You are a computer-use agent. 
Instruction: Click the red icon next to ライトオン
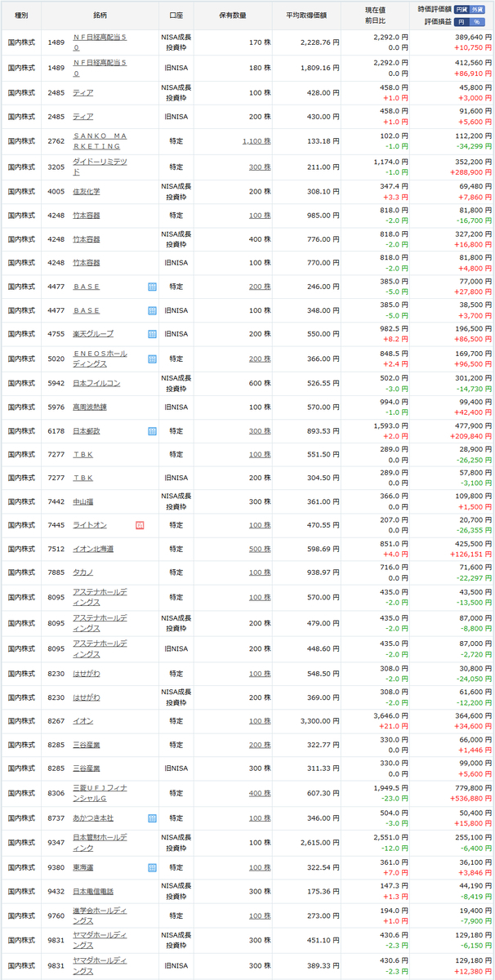click(140, 525)
